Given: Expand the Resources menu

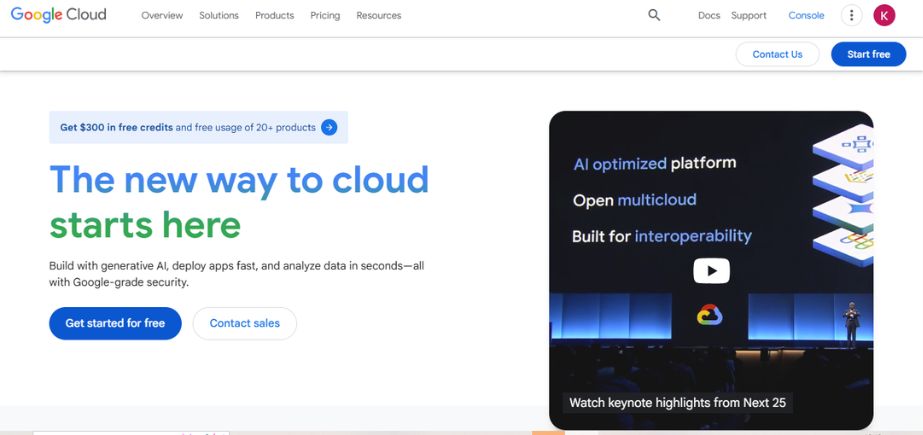Looking at the screenshot, I should [379, 16].
